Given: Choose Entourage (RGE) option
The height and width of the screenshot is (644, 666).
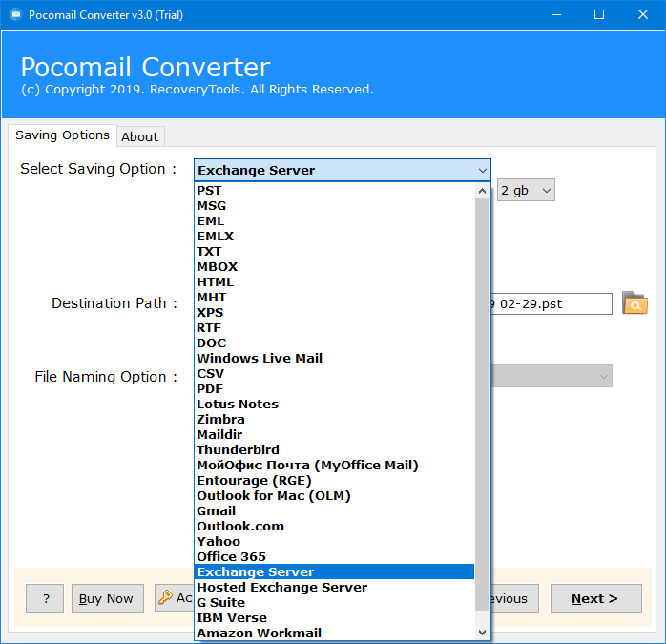Looking at the screenshot, I should pos(335,481).
